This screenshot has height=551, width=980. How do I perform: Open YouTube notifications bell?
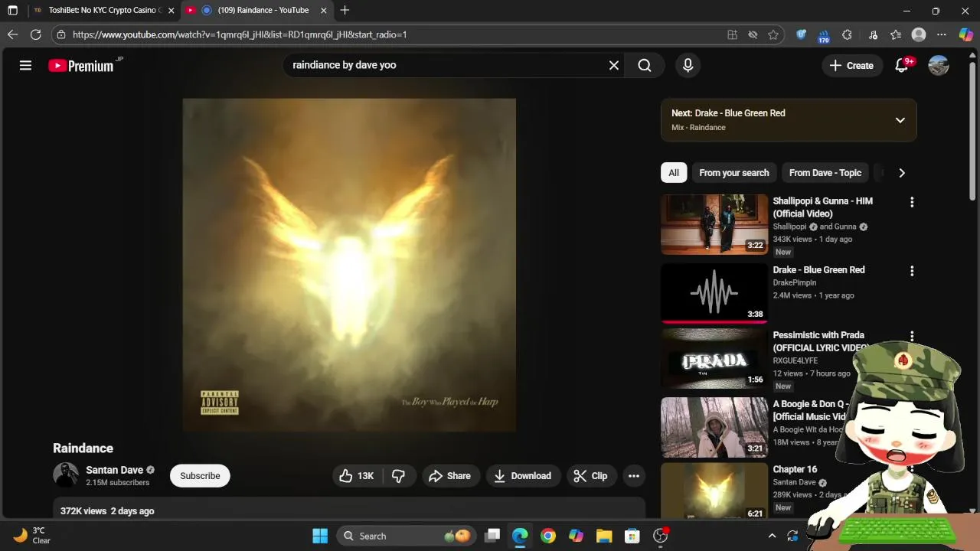pyautogui.click(x=902, y=66)
